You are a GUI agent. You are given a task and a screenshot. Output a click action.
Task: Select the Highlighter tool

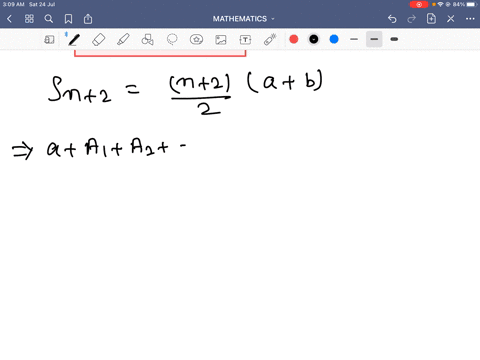pyautogui.click(x=123, y=40)
